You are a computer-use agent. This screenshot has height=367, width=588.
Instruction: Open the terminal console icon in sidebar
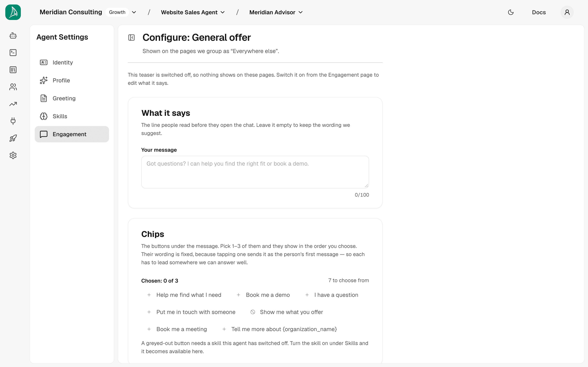point(13,53)
